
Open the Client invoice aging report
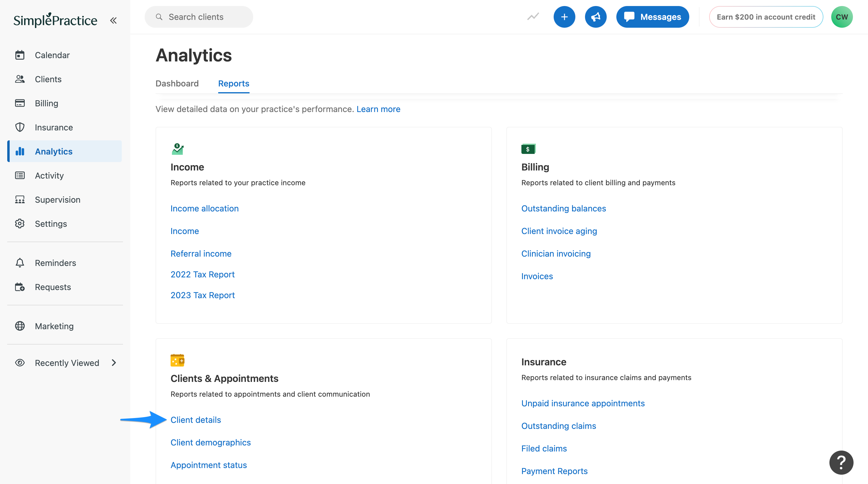[559, 231]
